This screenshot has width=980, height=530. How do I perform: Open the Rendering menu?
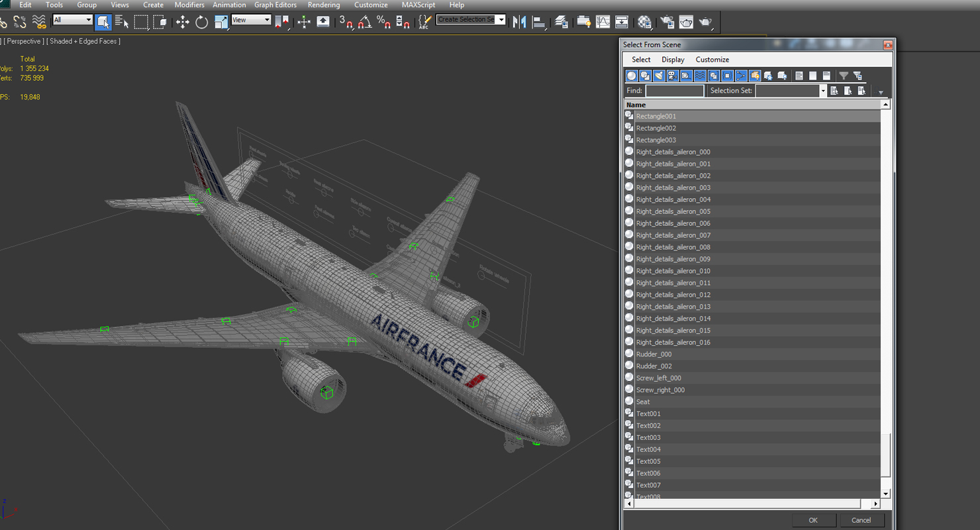(324, 5)
